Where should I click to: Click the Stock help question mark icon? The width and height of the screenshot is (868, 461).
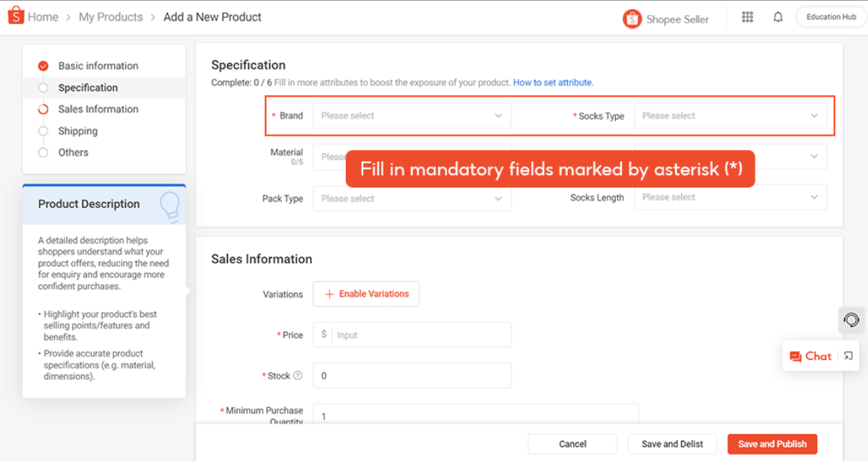(298, 376)
